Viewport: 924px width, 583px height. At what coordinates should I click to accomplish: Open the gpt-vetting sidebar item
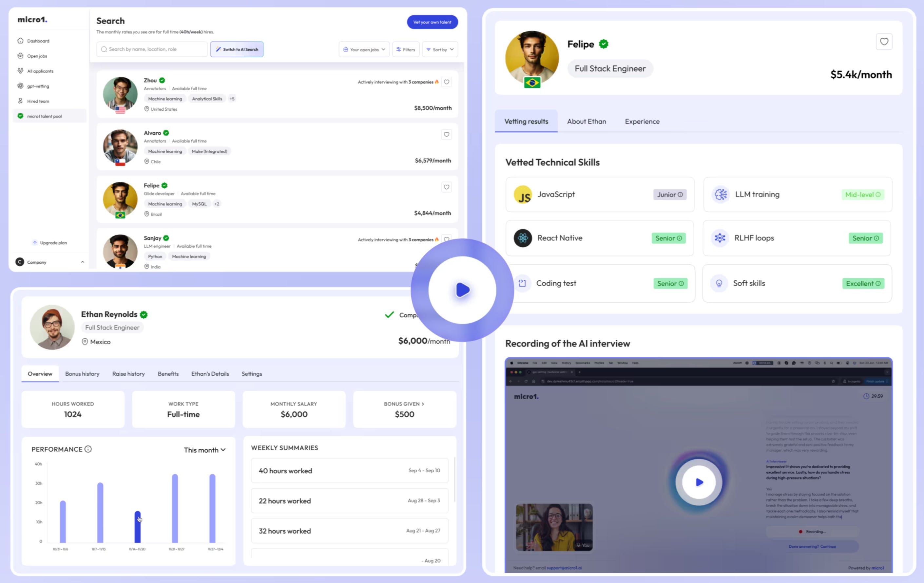coord(38,86)
